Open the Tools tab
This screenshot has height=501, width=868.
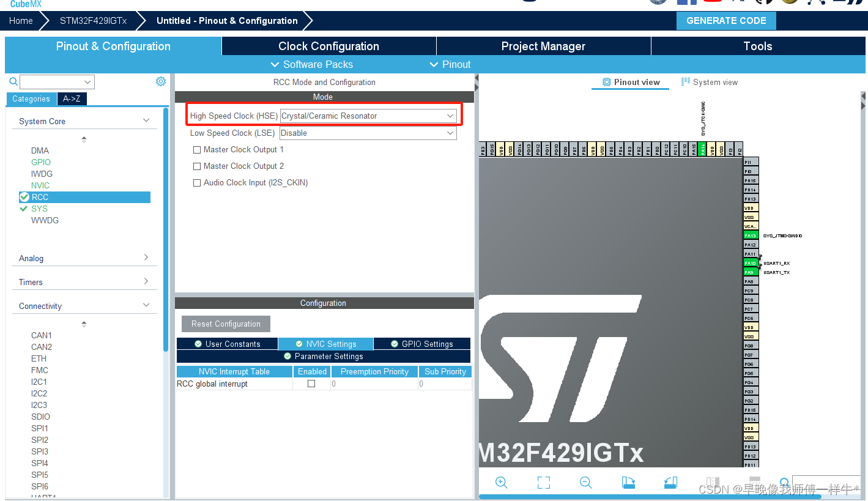(x=758, y=46)
